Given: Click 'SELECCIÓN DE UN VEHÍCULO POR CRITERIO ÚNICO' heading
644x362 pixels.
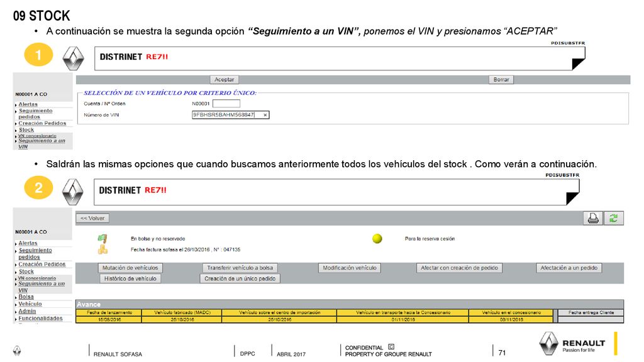Looking at the screenshot, I should [170, 93].
